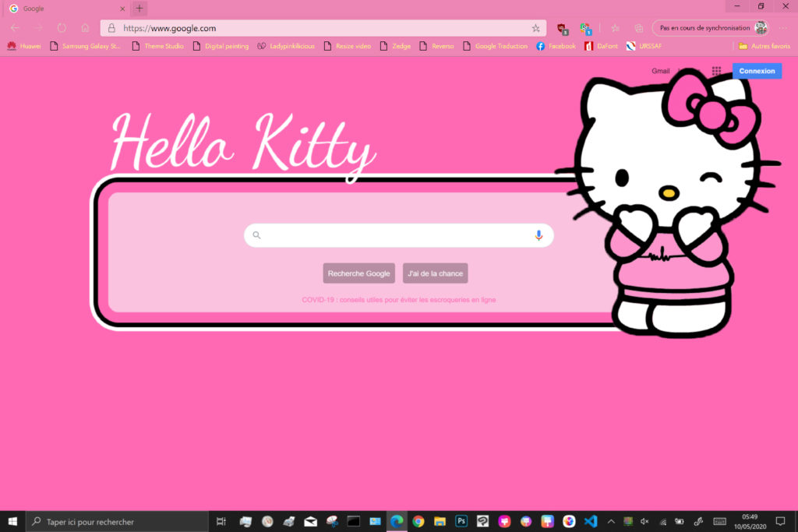Open the Google apps grid

click(717, 71)
